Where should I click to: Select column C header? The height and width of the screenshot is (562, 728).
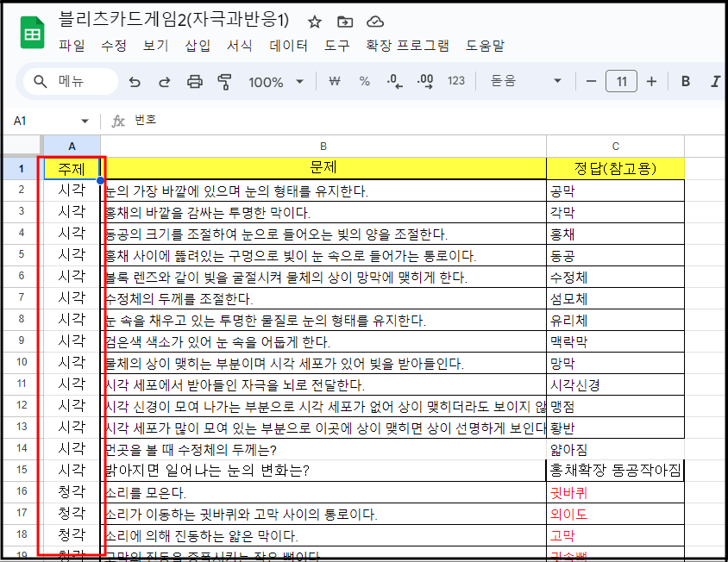[x=615, y=147]
